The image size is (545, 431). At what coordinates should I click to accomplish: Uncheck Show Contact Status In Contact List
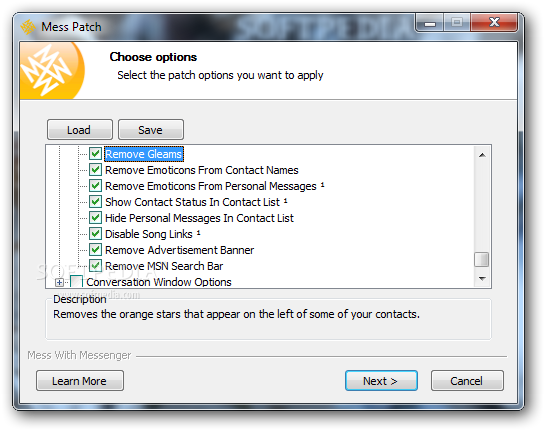click(95, 202)
